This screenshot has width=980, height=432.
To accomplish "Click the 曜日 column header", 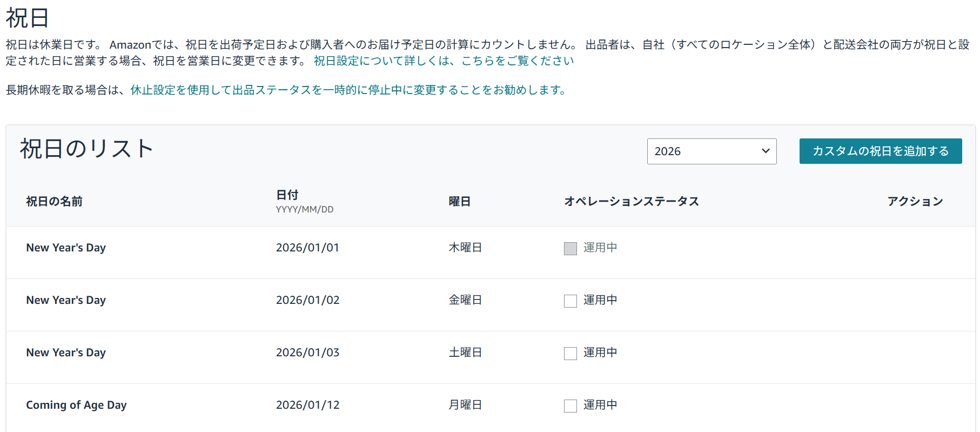I will click(459, 202).
